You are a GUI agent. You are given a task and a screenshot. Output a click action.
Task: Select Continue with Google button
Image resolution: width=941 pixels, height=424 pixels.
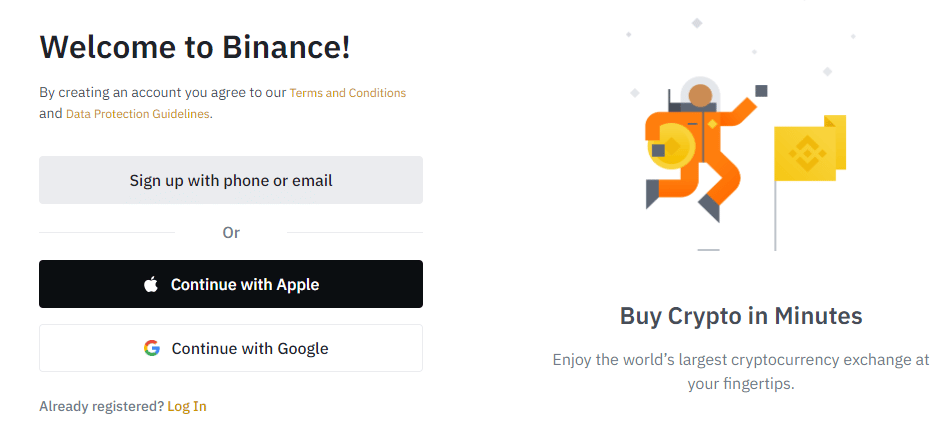point(231,348)
